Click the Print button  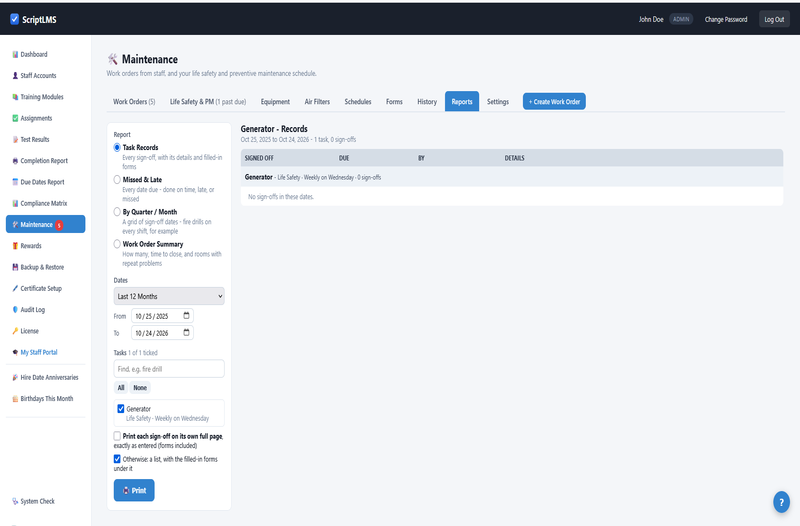[x=134, y=490]
